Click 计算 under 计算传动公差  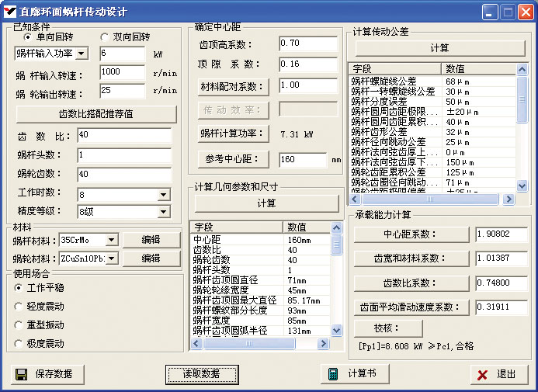439,48
